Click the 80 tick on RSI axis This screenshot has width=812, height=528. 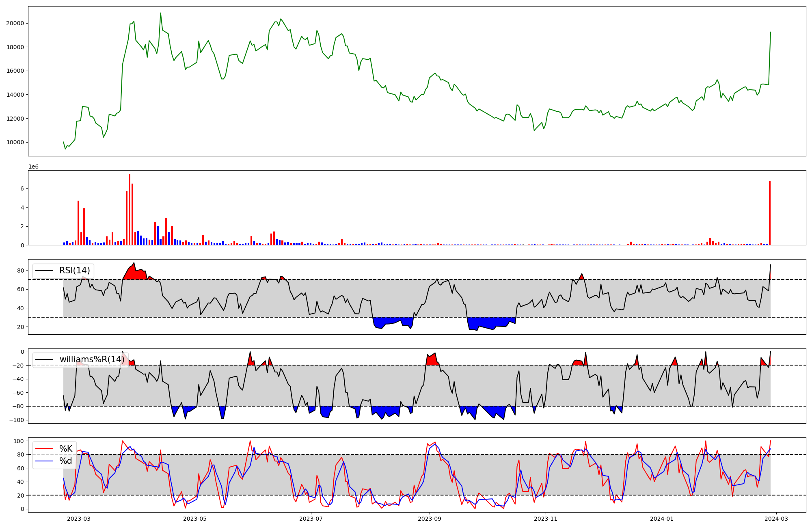click(20, 270)
